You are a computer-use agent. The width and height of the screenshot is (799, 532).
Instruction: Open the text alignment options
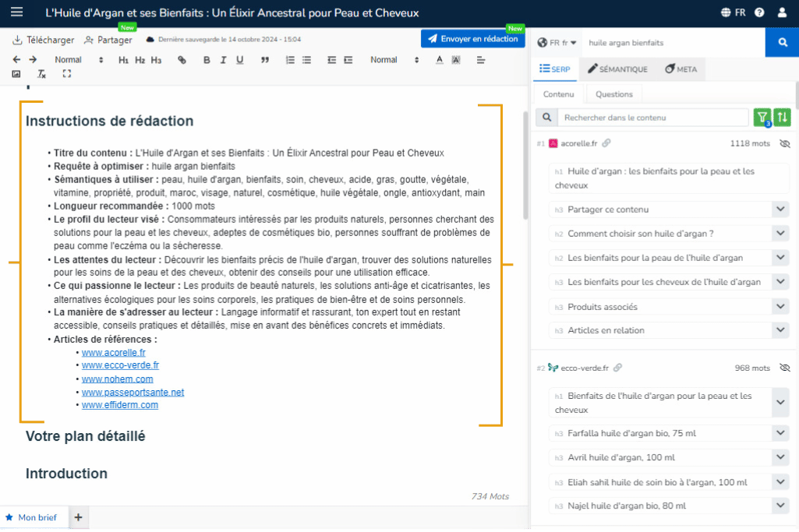point(481,60)
